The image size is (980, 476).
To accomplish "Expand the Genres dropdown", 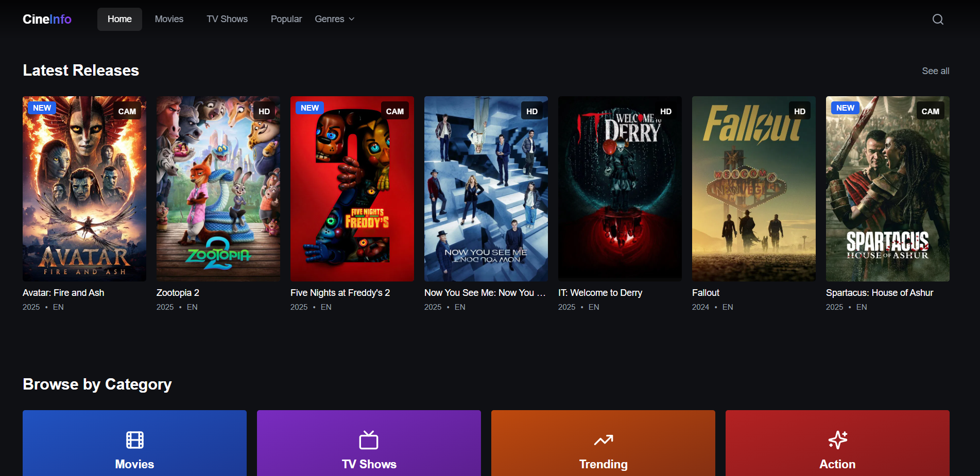I will pyautogui.click(x=334, y=19).
